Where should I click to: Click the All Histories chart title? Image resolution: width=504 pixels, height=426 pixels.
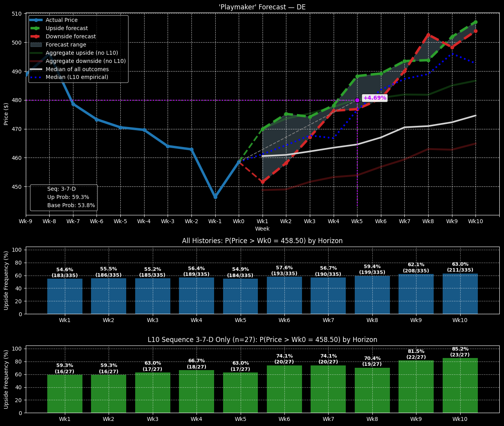[262, 241]
